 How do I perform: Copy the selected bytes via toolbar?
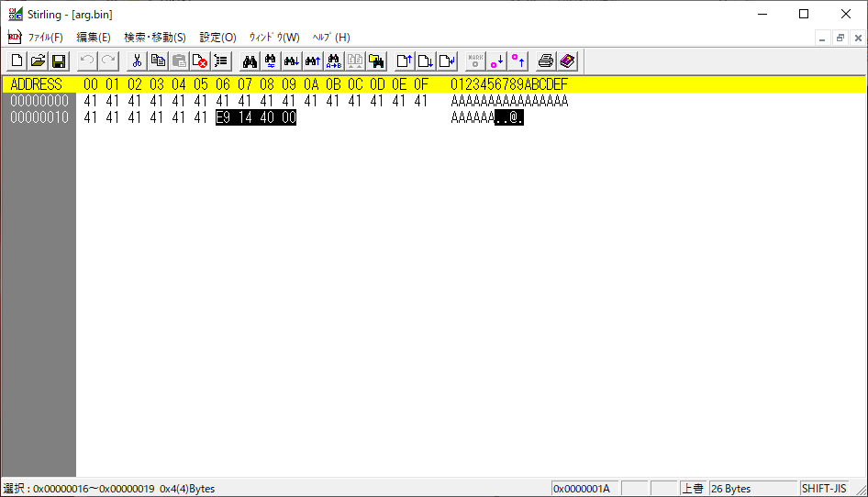point(158,61)
